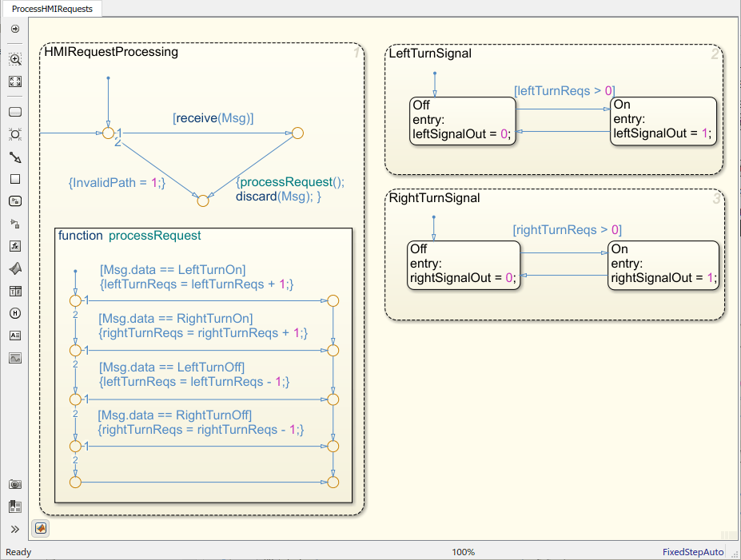The width and height of the screenshot is (741, 560).
Task: Select the Box tool in the palette
Action: [x=15, y=179]
